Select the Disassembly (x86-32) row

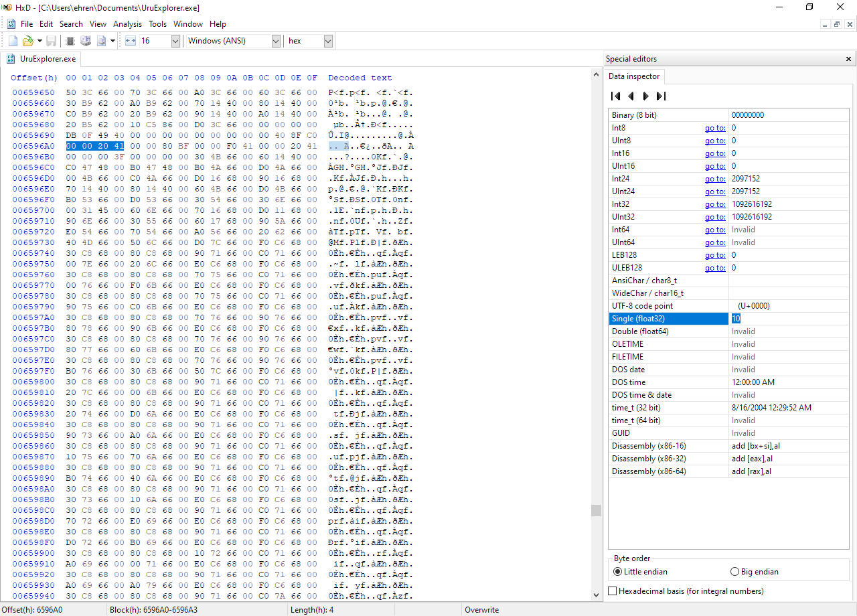coord(728,459)
